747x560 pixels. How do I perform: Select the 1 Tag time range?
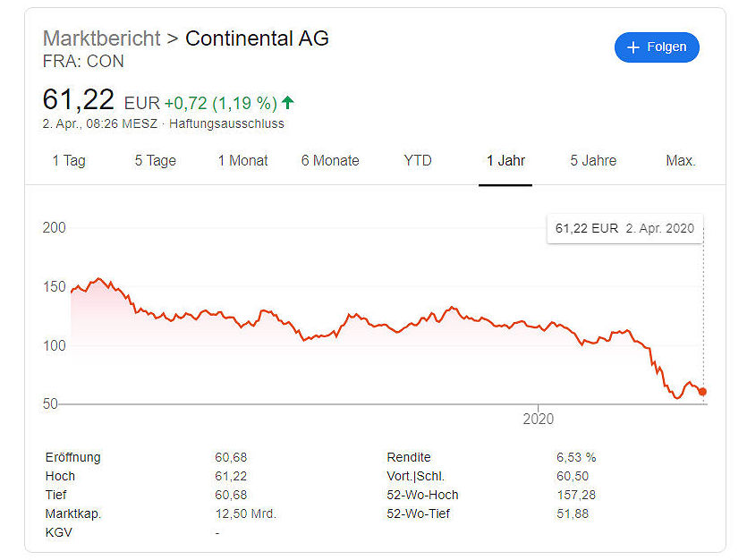[x=69, y=160]
